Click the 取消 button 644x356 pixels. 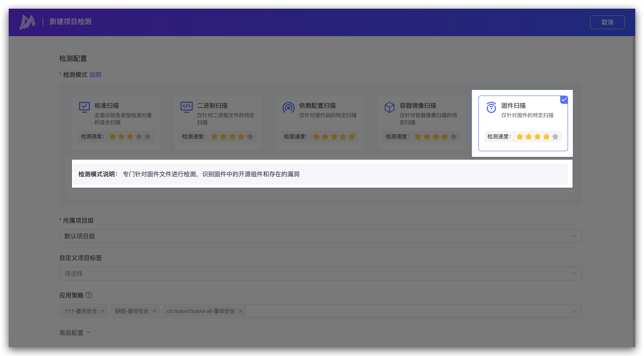(607, 22)
